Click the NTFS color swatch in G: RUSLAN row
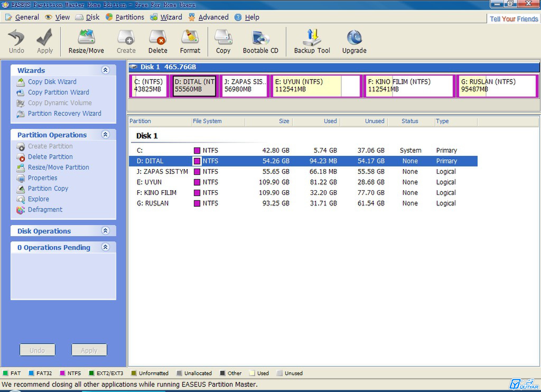Viewport: 541px width, 392px height. click(197, 203)
